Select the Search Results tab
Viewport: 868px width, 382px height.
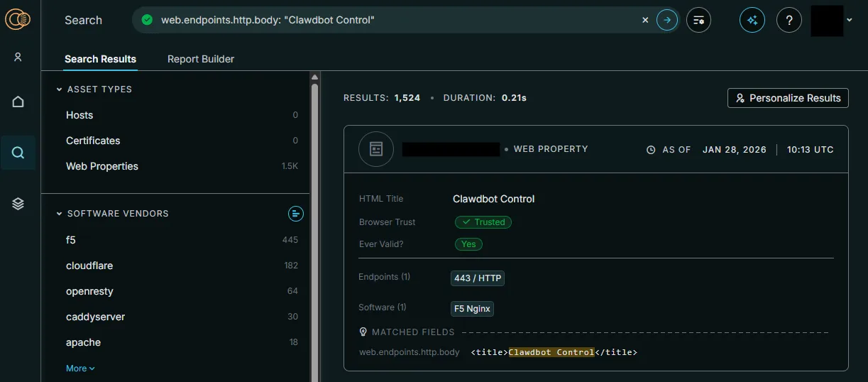(100, 59)
